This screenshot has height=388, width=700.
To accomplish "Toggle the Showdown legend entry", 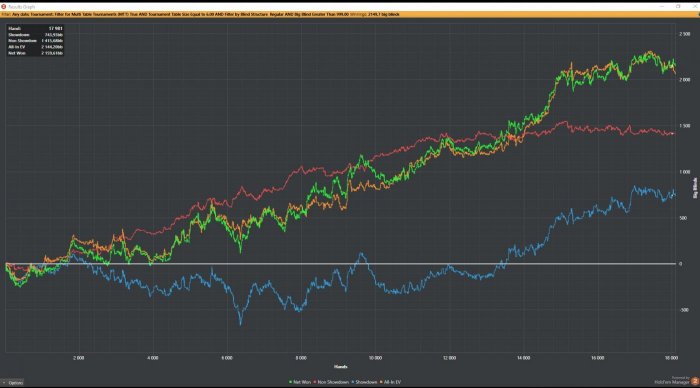I will [x=364, y=382].
